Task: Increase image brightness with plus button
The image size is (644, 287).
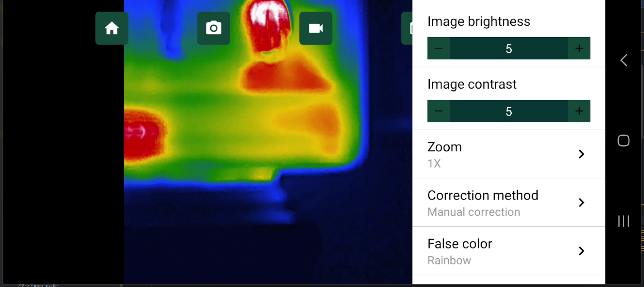Action: (579, 48)
